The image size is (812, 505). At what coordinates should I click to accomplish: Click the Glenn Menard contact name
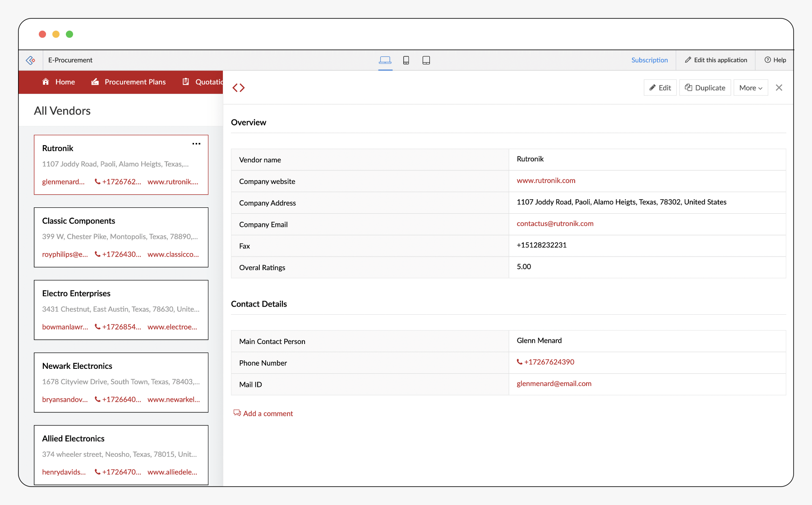[539, 340]
